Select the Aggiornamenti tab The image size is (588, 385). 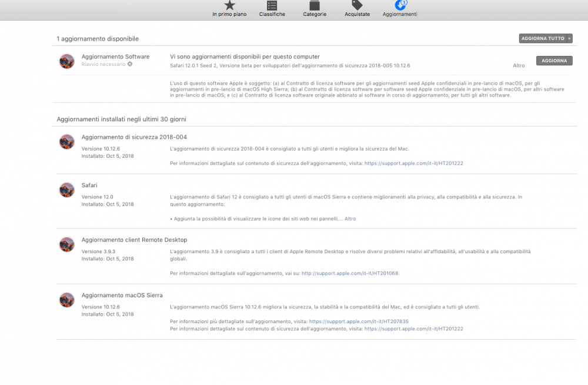(400, 9)
